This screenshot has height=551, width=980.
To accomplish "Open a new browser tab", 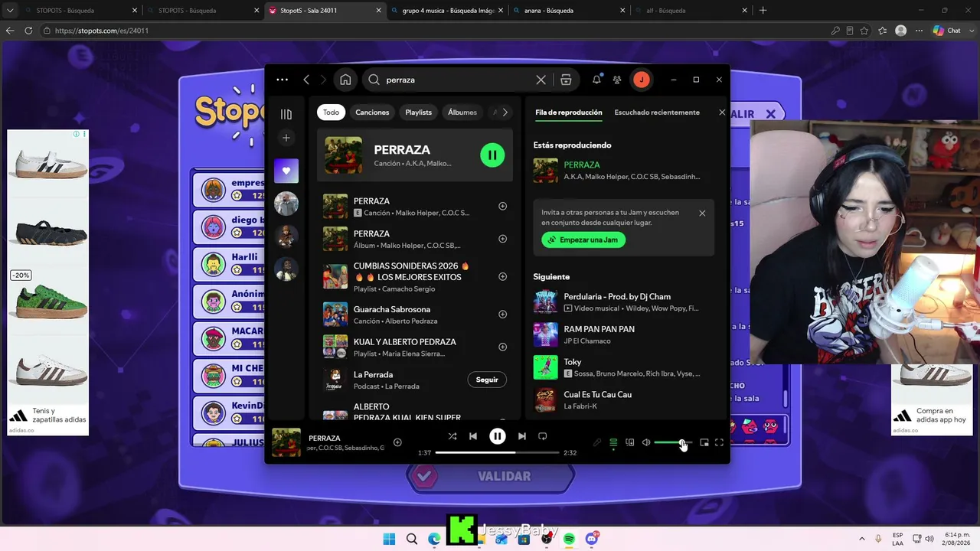I will (x=763, y=11).
